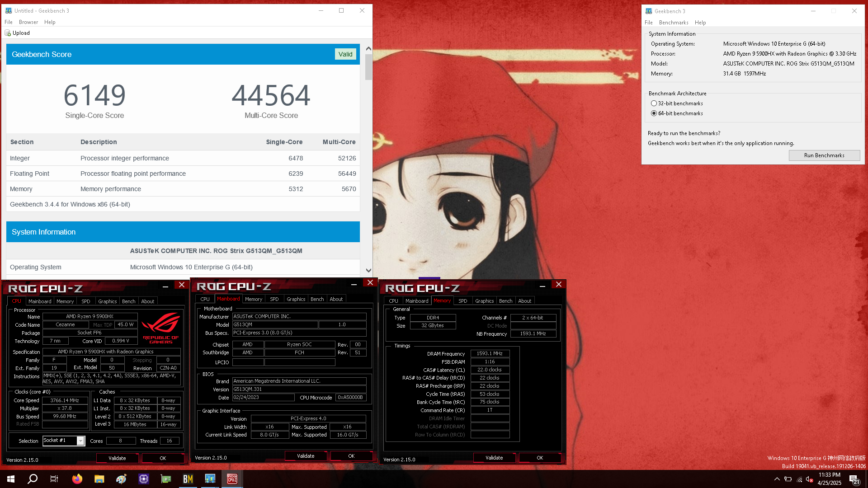Close the Memory ROG CPU-Z window
The height and width of the screenshot is (488, 868).
[x=559, y=284]
